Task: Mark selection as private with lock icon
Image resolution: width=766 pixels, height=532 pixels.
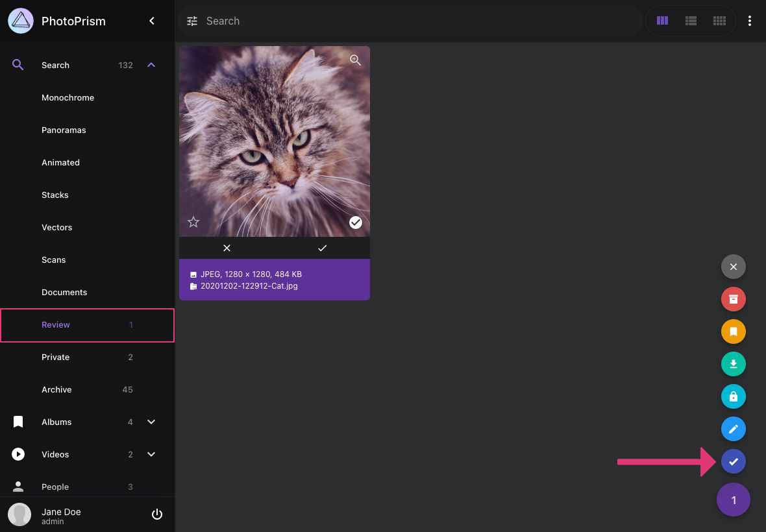Action: click(733, 396)
